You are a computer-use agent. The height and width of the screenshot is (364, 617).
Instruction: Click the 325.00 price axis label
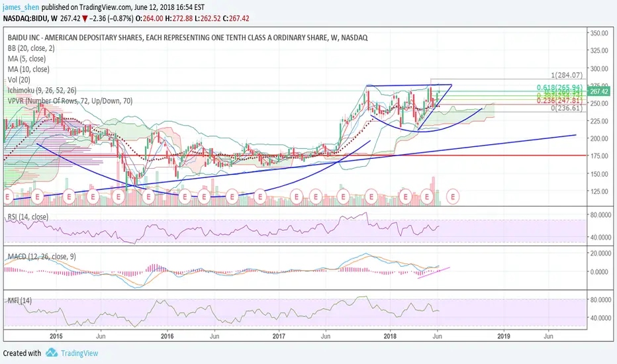pyautogui.click(x=599, y=51)
